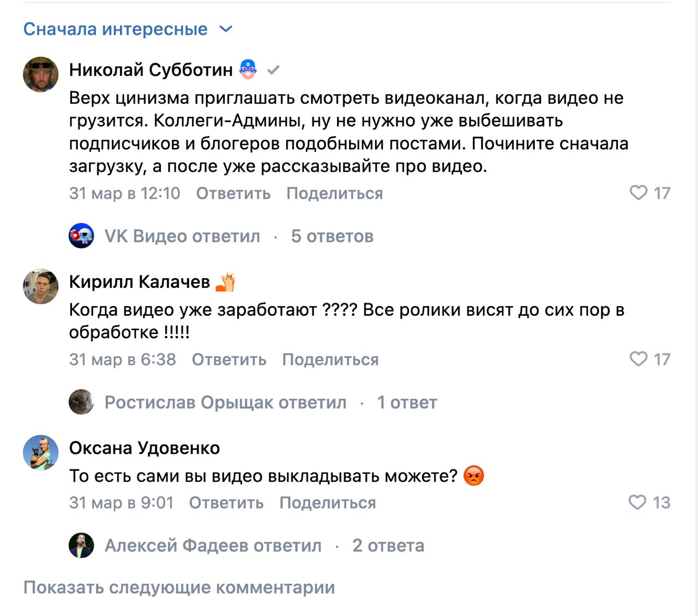This screenshot has height=616, width=698.
Task: Open the Оксана Удовенко profile name link
Action: click(145, 448)
